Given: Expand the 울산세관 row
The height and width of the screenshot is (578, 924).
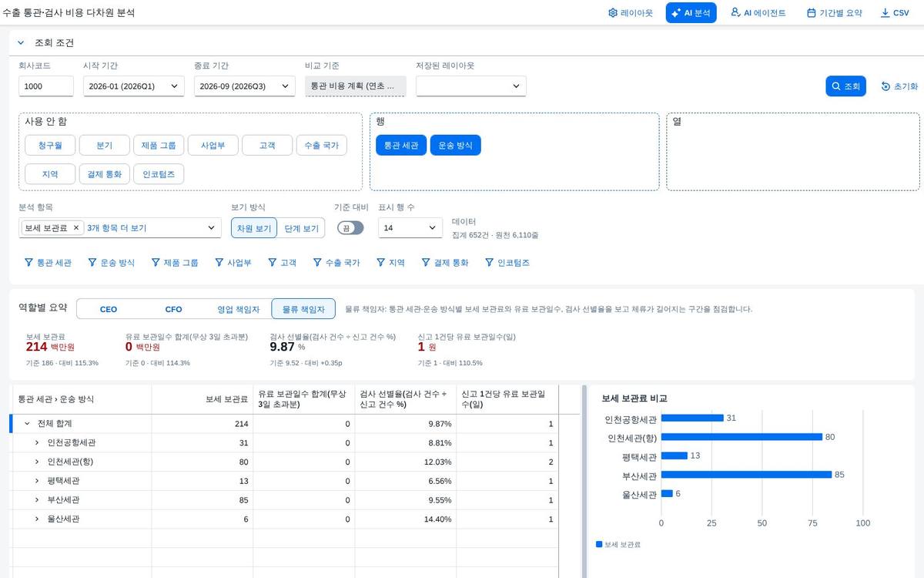Looking at the screenshot, I should coord(37,519).
